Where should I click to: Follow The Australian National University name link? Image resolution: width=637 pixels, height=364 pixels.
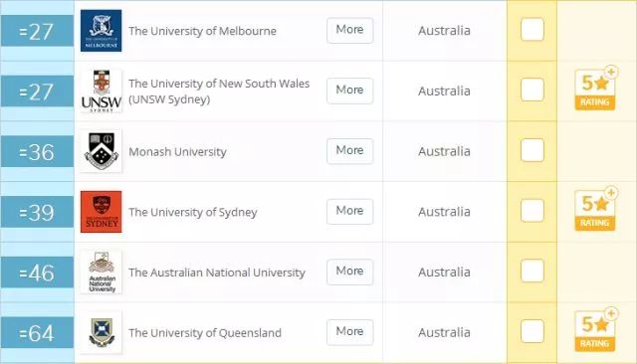coord(217,273)
